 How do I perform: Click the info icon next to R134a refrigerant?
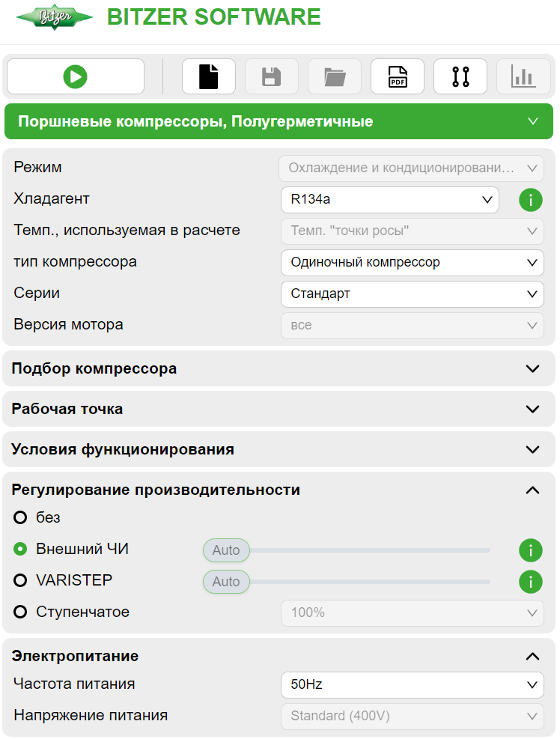click(530, 200)
